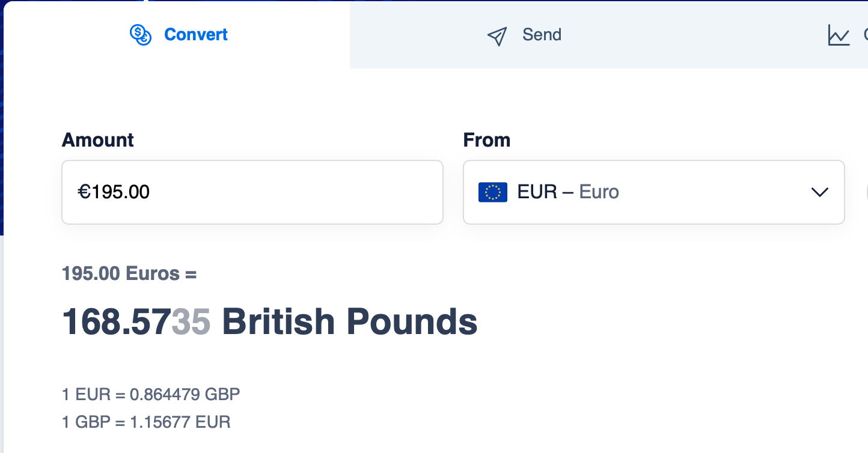Click the Send paper plane icon

(497, 36)
